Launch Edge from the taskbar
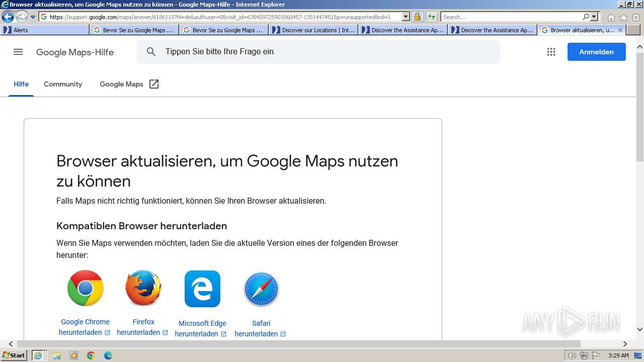The height and width of the screenshot is (362, 644). coord(108,355)
